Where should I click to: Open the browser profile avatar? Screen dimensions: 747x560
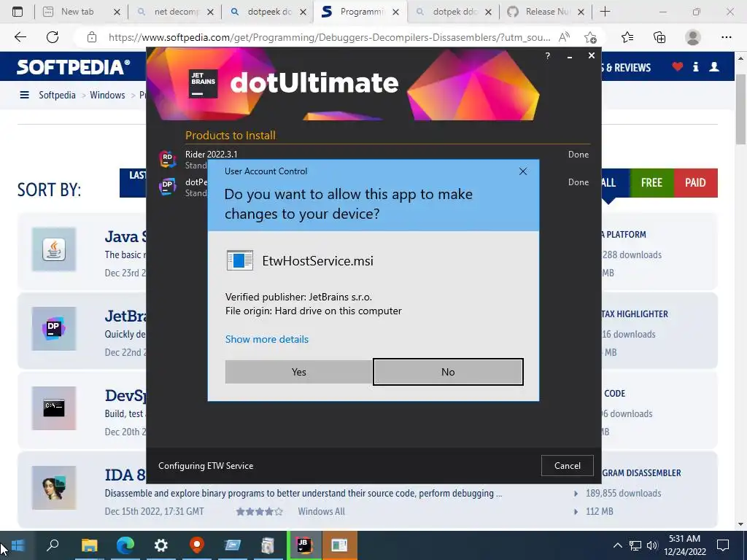pos(693,37)
